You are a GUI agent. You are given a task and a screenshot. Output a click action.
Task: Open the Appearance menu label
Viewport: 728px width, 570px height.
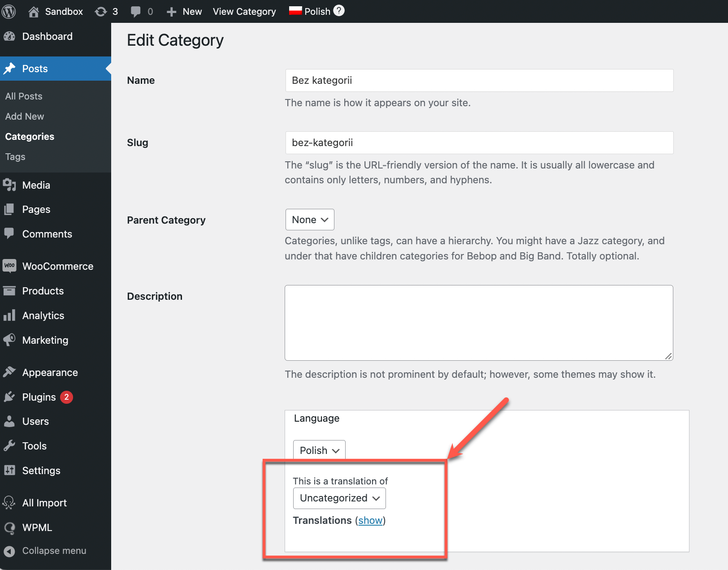[50, 372]
